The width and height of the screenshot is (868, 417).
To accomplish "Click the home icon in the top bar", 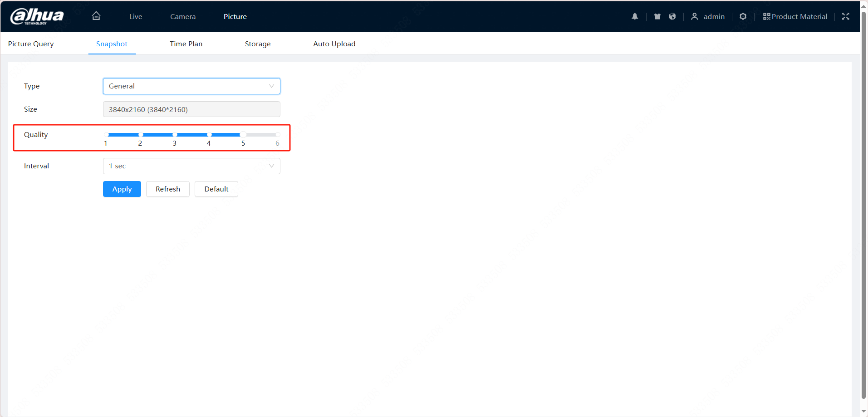I will (x=96, y=16).
